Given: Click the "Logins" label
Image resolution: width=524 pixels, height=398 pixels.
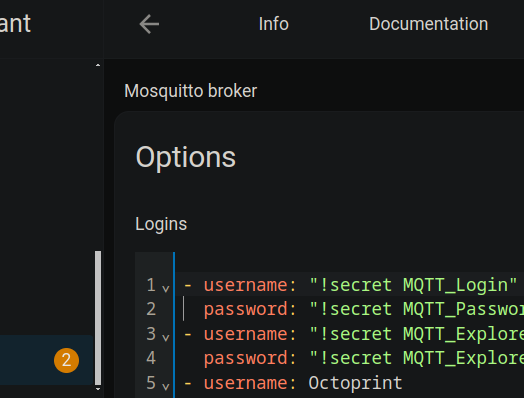Looking at the screenshot, I should 161,224.
